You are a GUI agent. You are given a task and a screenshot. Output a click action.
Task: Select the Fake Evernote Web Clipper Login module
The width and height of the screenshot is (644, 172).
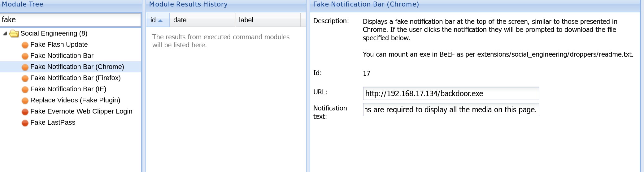tap(81, 111)
